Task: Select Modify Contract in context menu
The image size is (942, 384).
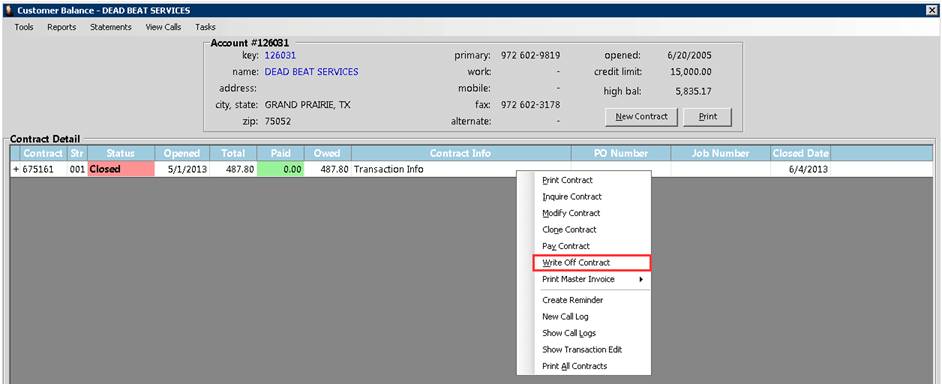Action: click(571, 213)
